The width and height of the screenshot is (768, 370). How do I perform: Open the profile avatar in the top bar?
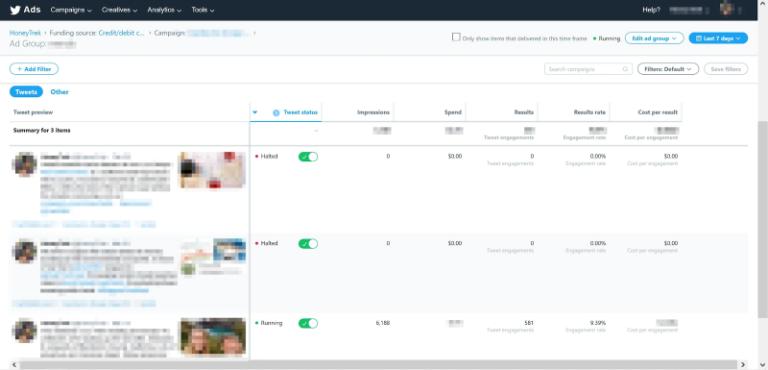pyautogui.click(x=726, y=9)
